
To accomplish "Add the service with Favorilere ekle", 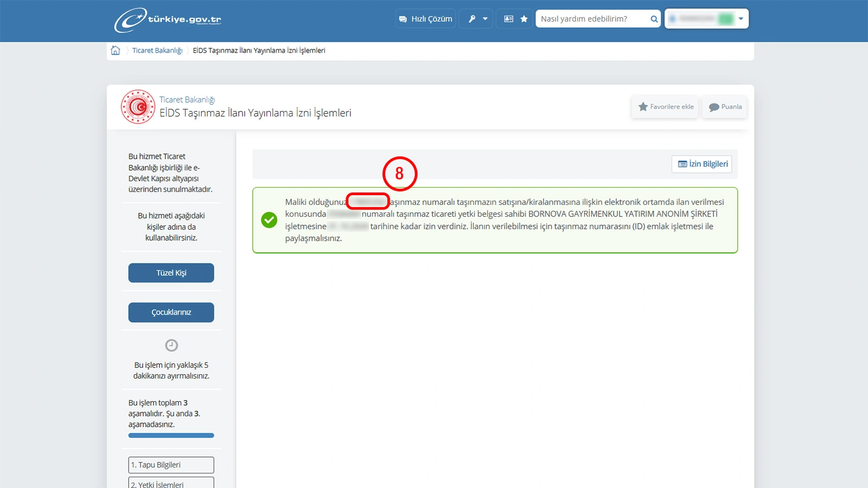I will pyautogui.click(x=665, y=107).
